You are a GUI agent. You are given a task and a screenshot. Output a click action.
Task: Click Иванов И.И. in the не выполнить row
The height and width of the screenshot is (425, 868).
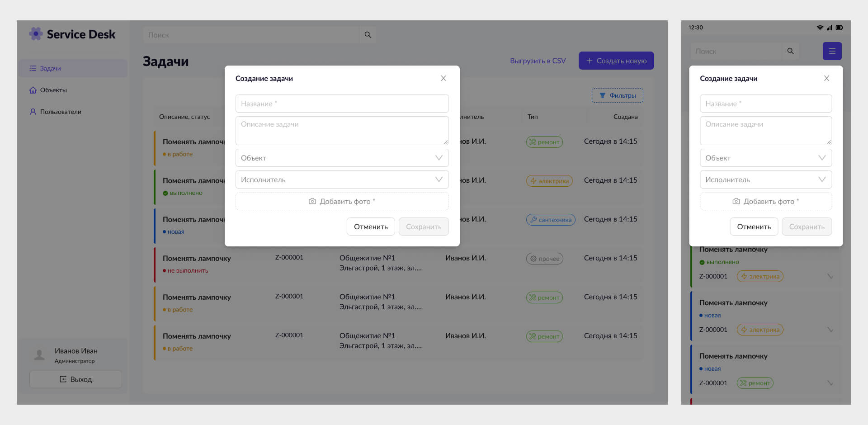[x=466, y=258]
